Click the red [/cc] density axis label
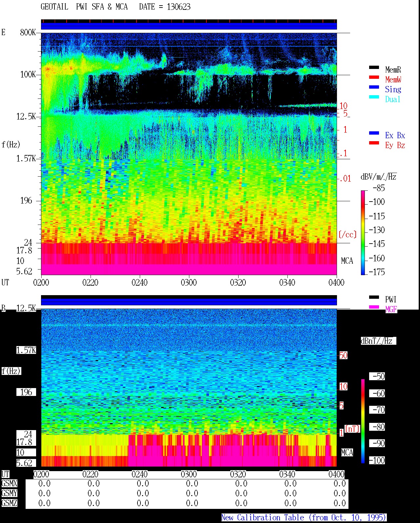Screen dimensions: 420x523 [x=347, y=234]
